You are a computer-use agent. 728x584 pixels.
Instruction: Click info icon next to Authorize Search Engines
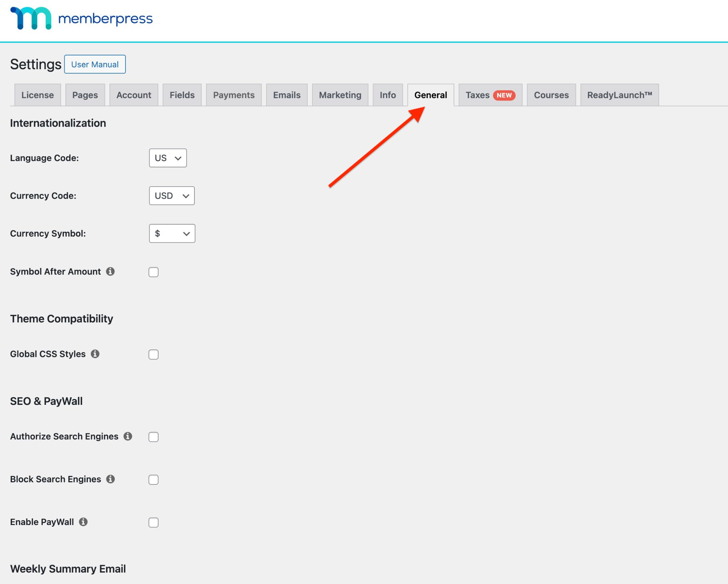128,436
